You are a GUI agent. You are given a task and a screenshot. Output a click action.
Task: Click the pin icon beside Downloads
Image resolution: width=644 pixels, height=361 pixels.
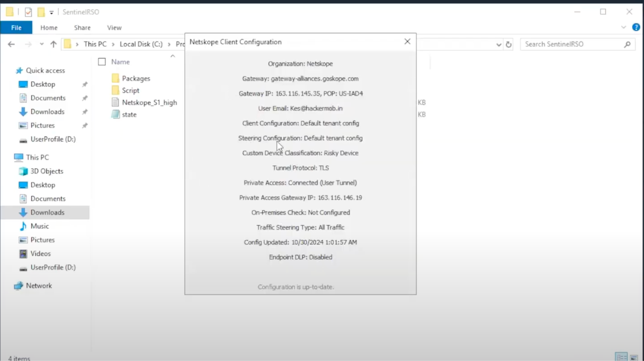point(85,112)
